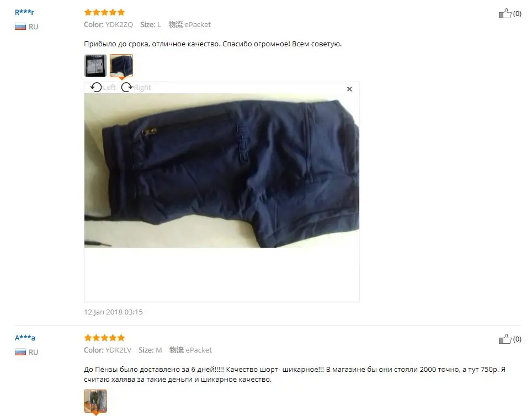The image size is (532, 416).
Task: Click the enlarged navy shorts photo
Action: (221, 170)
